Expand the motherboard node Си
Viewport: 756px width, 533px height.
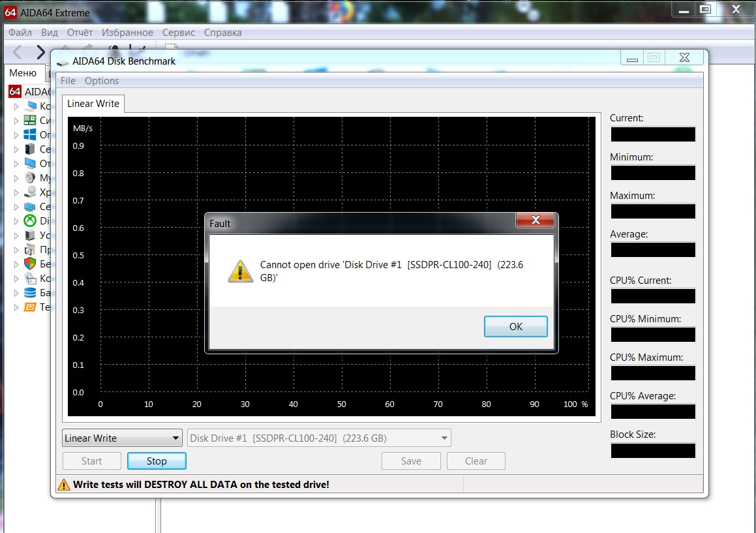pyautogui.click(x=16, y=121)
